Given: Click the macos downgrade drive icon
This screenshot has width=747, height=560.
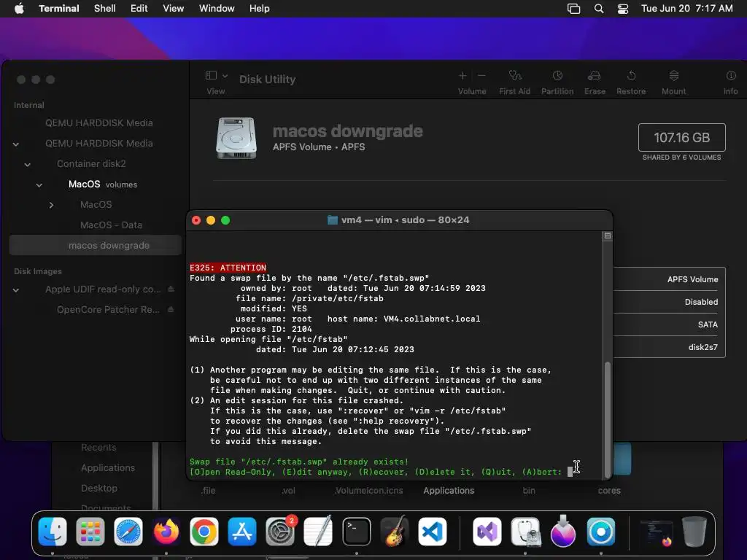Looking at the screenshot, I should coord(236,138).
